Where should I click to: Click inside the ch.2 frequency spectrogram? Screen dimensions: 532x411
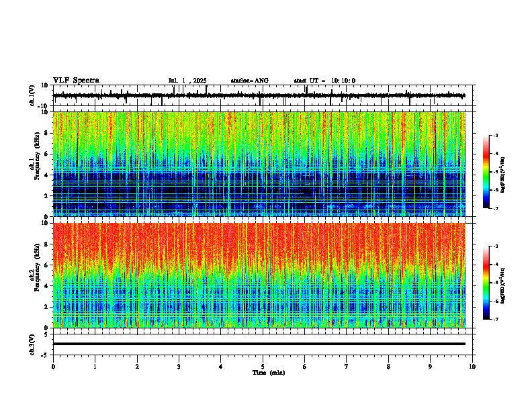(259, 275)
